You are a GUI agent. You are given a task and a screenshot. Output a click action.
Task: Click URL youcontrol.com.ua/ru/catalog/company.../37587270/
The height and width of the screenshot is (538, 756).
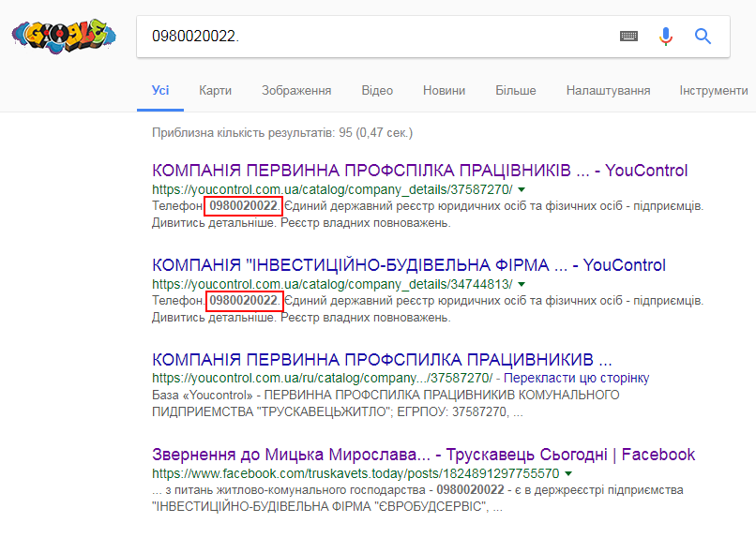coord(322,378)
